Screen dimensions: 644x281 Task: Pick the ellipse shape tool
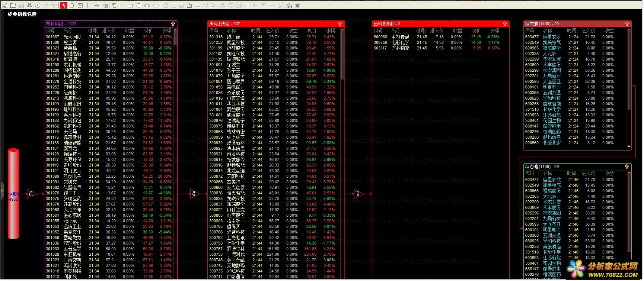[x=147, y=5]
